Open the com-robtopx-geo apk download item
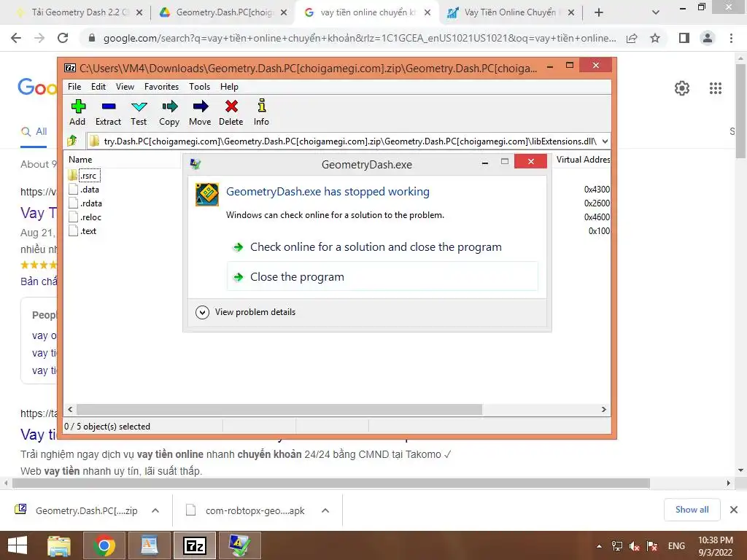The height and width of the screenshot is (560, 747). click(245, 510)
